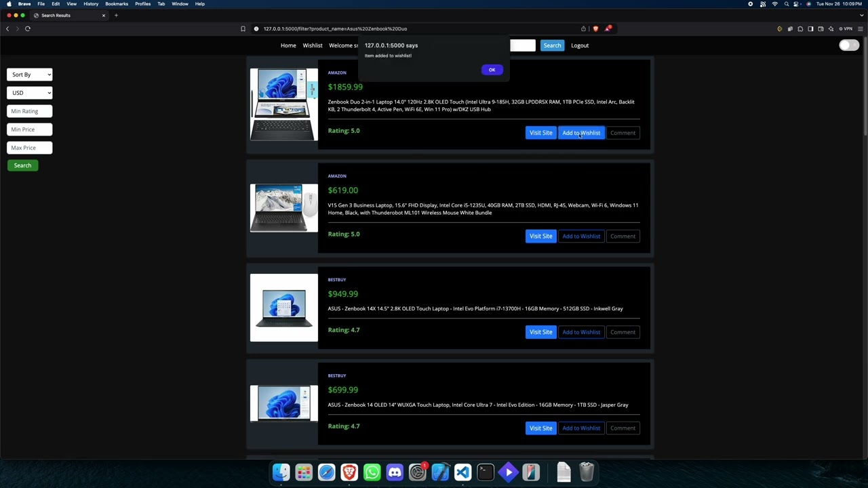
Task: Click the bookmark icon in address bar
Action: pyautogui.click(x=243, y=28)
